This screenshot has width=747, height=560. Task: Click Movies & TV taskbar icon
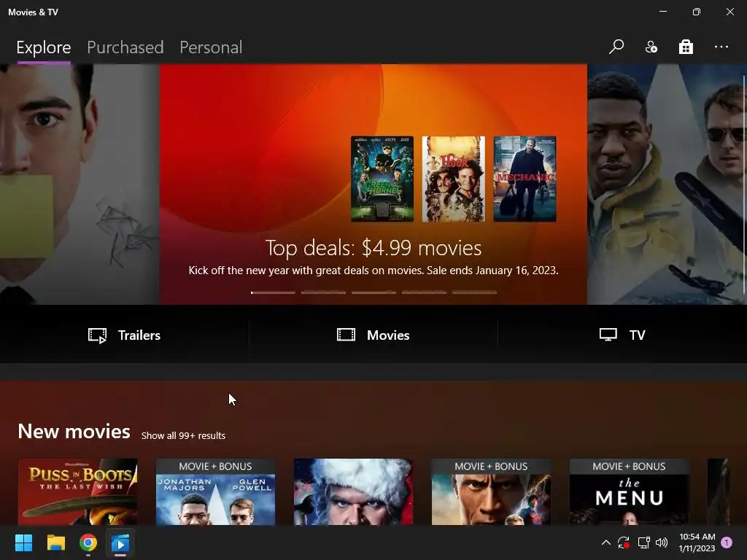coord(120,542)
